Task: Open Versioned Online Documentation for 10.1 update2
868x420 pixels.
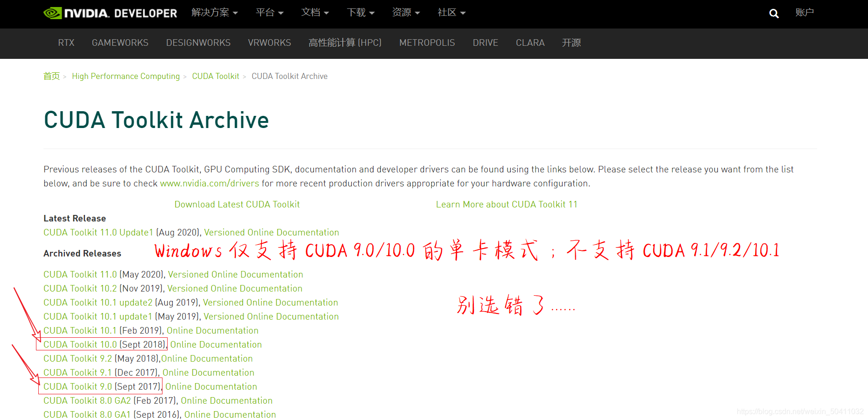Action: click(x=271, y=302)
